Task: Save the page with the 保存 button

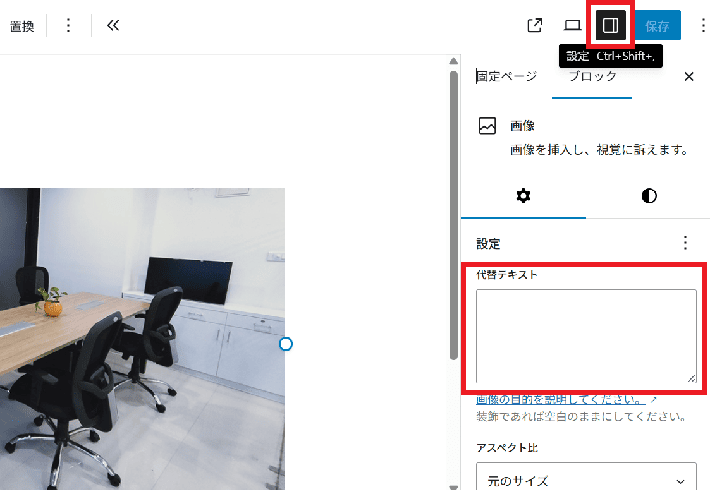Action: (x=657, y=25)
